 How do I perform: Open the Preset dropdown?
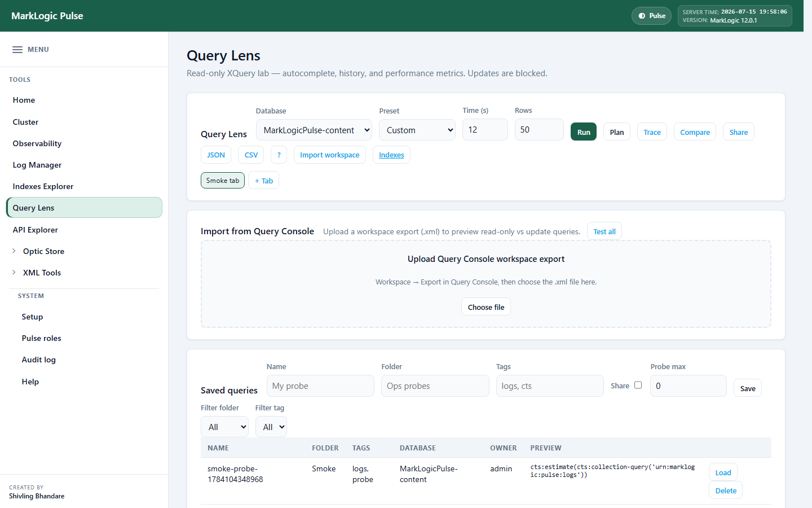[417, 130]
